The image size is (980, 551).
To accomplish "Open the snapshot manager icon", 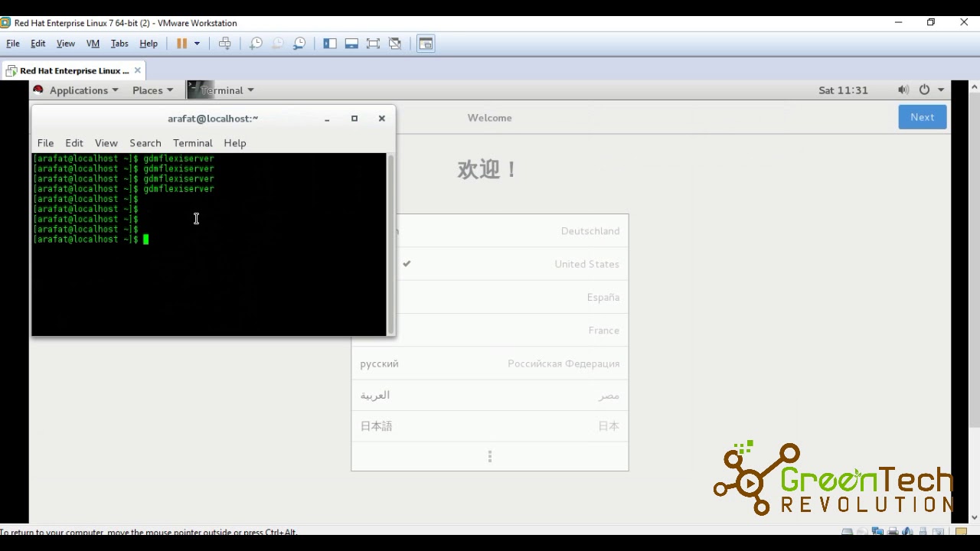I will (299, 44).
